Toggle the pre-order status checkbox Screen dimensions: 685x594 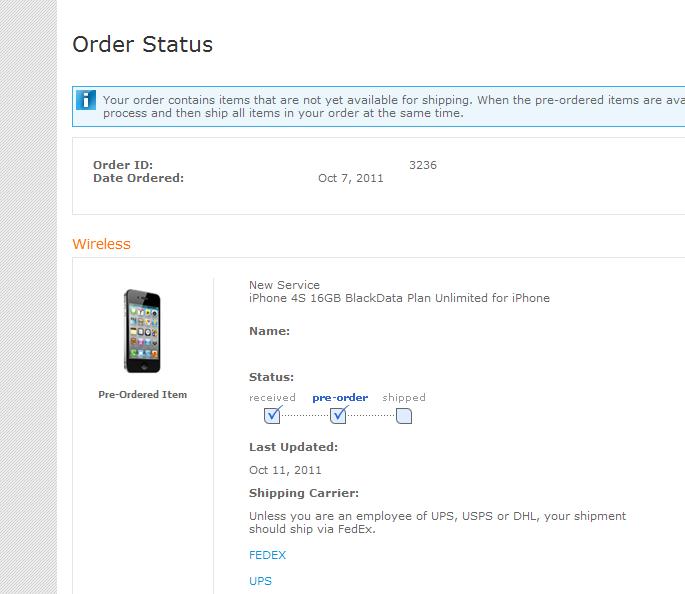(338, 415)
